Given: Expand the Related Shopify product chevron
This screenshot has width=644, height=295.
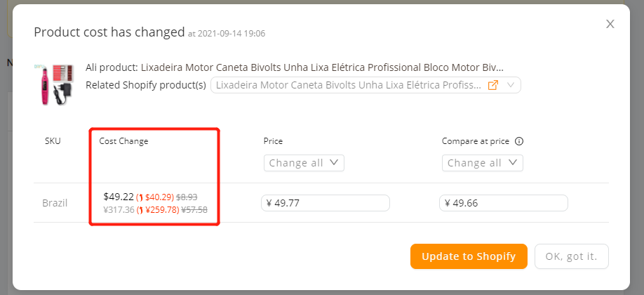Looking at the screenshot, I should click(511, 85).
